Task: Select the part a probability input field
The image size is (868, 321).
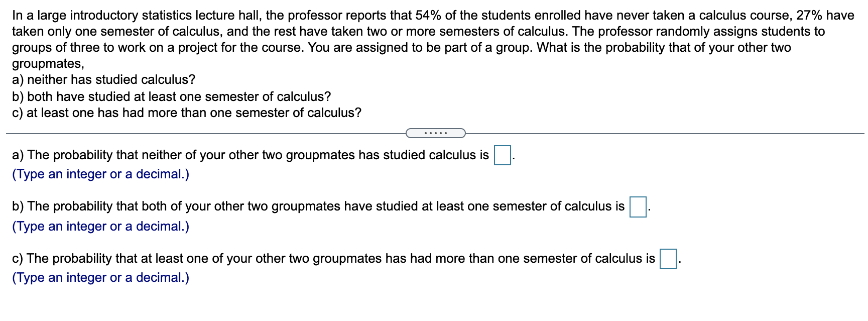Action: coord(502,155)
